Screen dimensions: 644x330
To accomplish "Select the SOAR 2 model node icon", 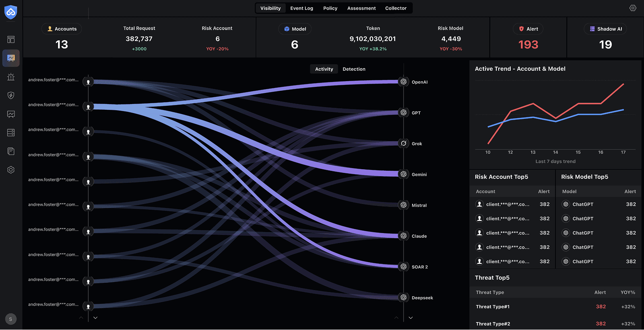I will (x=403, y=266).
